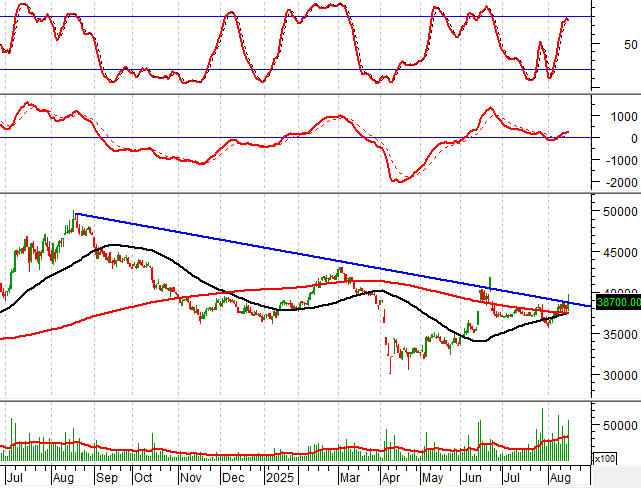The width and height of the screenshot is (641, 488).
Task: Click the trendline start at August peak
Action: pos(76,213)
